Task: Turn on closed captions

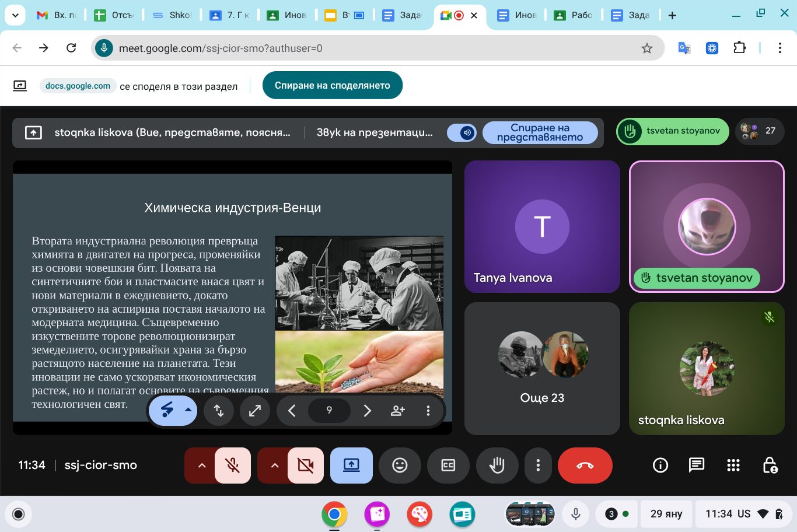Action: point(448,465)
